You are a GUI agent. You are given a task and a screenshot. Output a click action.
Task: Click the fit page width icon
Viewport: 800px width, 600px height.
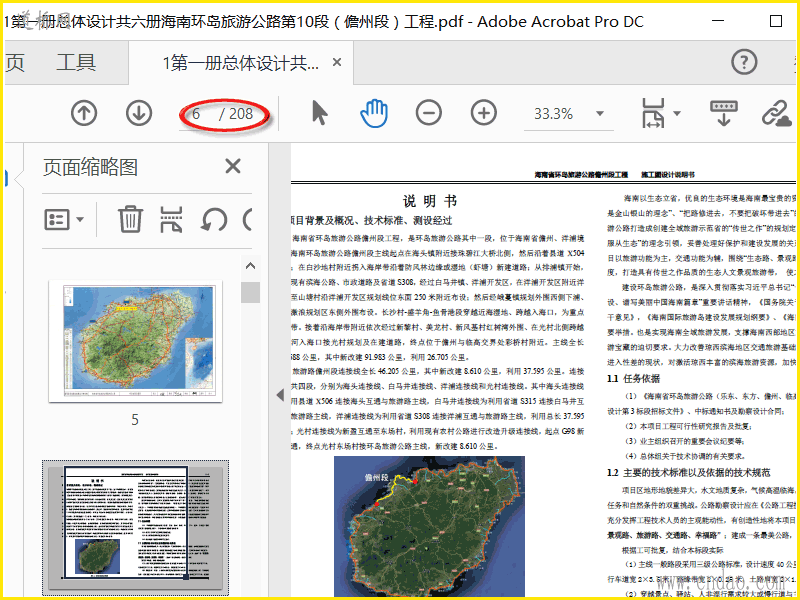click(x=654, y=113)
